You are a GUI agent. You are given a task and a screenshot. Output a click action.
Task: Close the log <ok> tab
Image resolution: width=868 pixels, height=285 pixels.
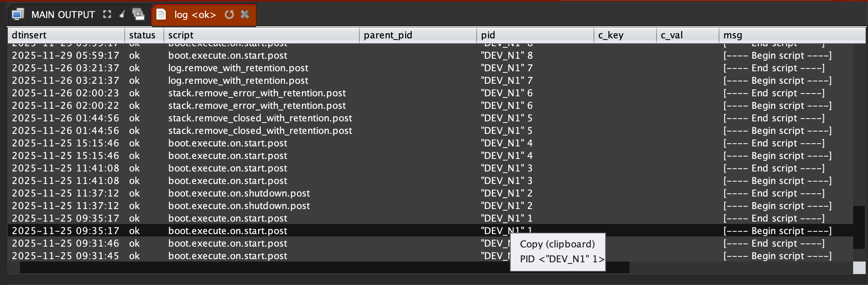click(x=245, y=14)
